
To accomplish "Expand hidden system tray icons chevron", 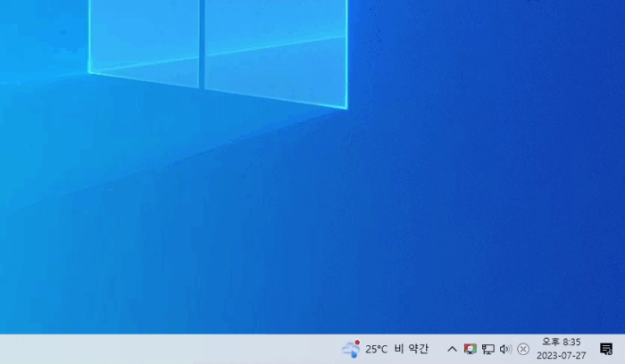I will coord(452,349).
